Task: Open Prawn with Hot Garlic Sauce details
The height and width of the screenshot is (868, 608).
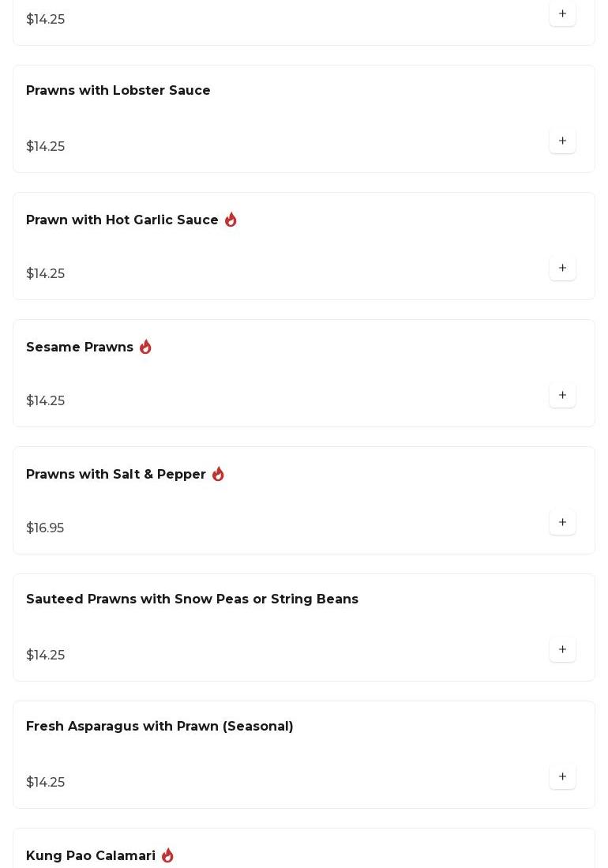Action: [x=122, y=220]
